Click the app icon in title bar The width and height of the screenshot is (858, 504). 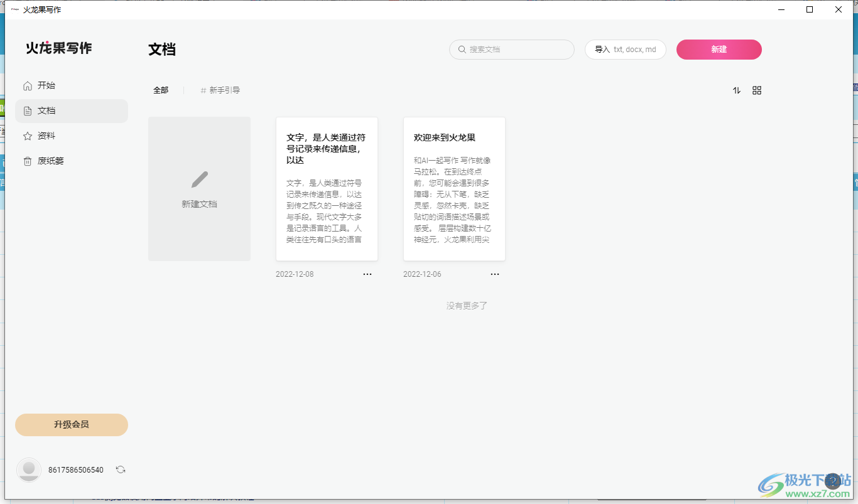15,9
